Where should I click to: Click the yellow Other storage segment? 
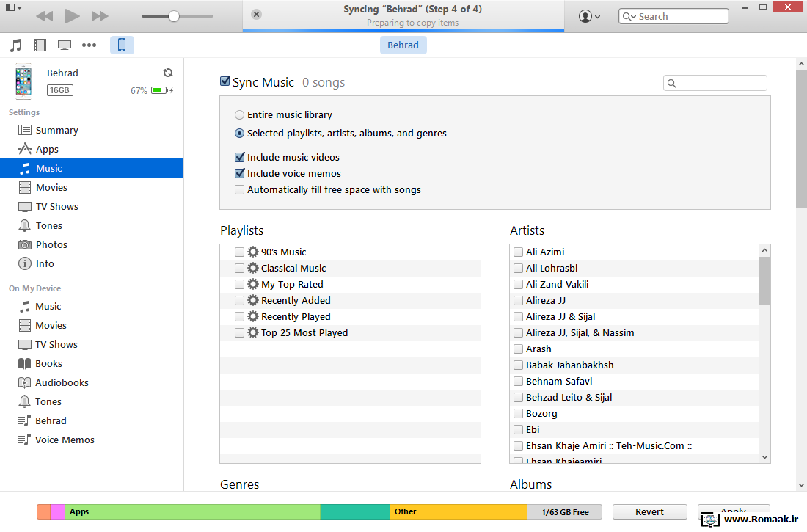(459, 512)
